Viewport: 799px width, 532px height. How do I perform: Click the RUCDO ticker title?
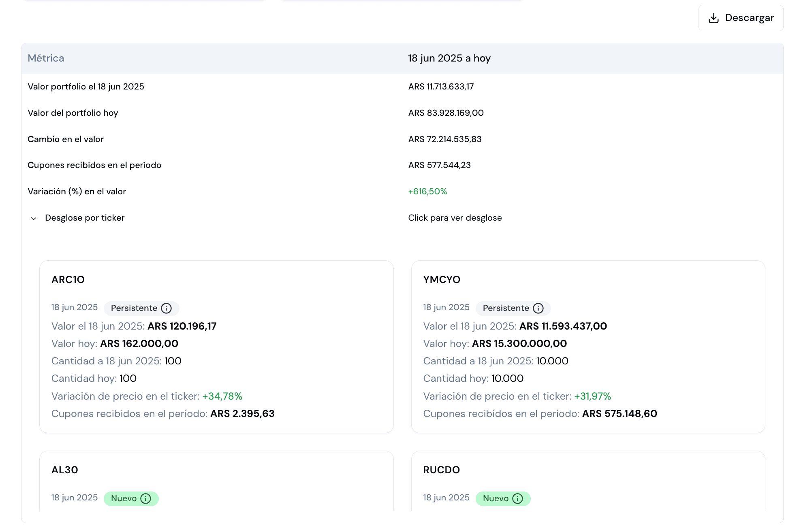pos(442,470)
